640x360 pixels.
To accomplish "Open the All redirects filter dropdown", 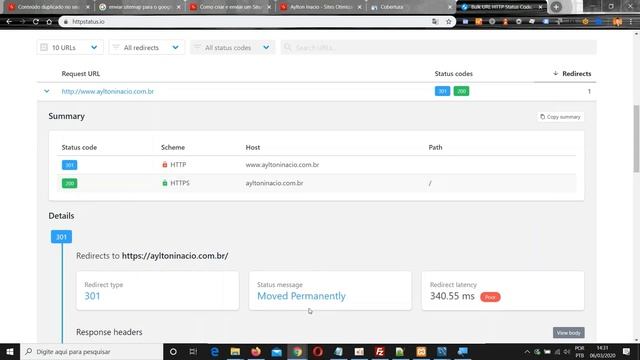I will coord(147,47).
